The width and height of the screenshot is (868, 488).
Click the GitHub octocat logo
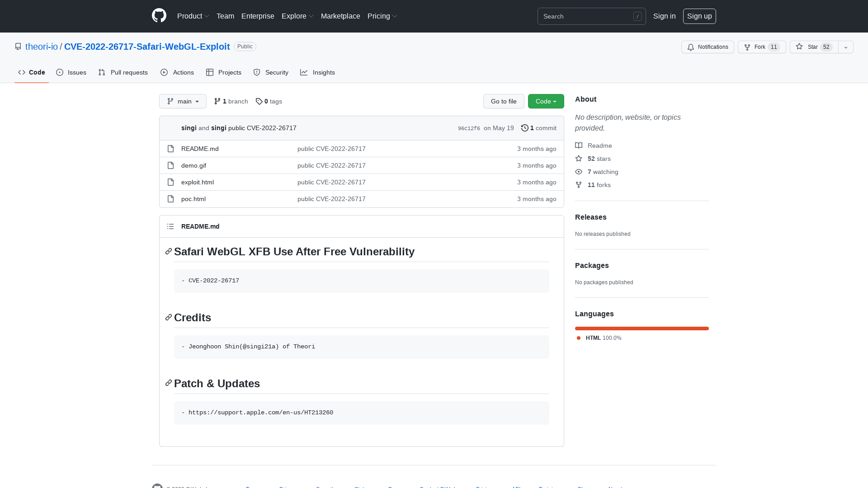[159, 16]
